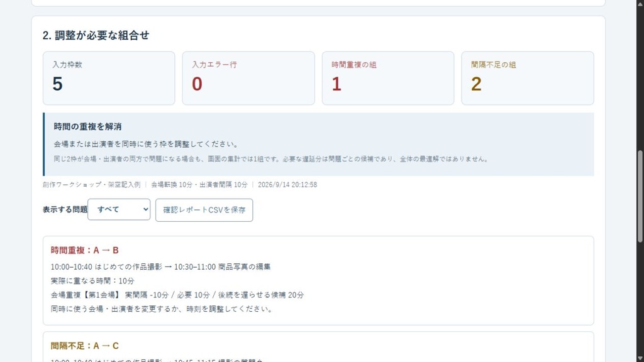Click the advice line 同時に使う会場・出演者を変更するか
This screenshot has height=362, width=644.
click(163, 309)
